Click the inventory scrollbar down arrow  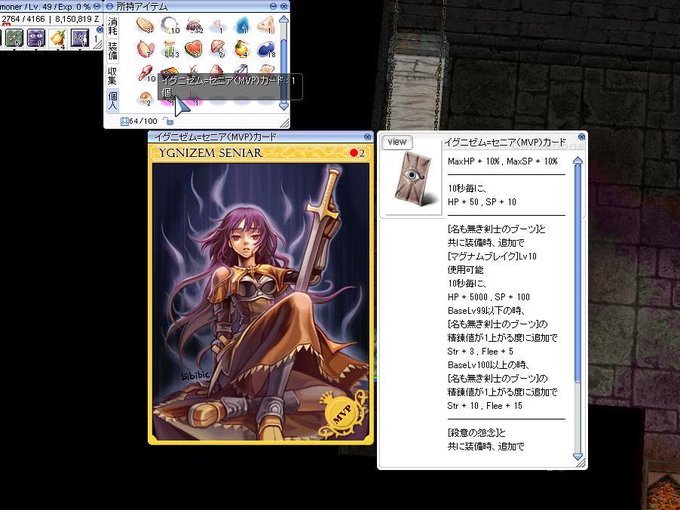[284, 105]
